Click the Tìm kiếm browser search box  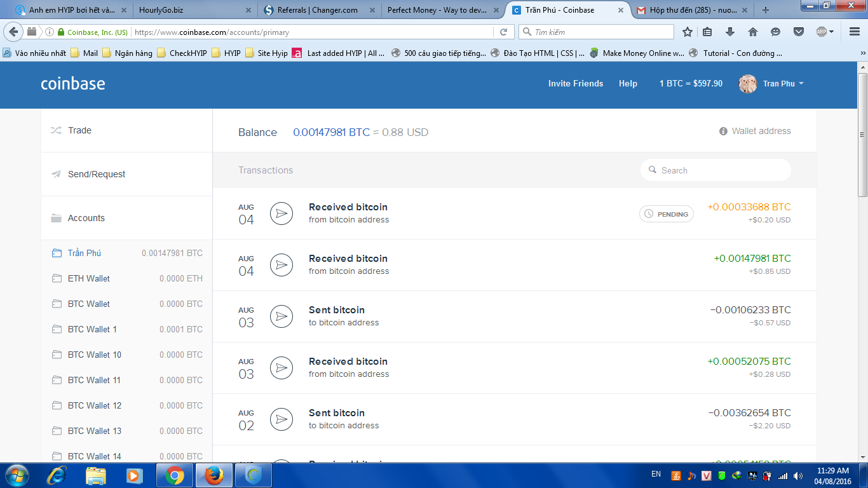pos(596,32)
